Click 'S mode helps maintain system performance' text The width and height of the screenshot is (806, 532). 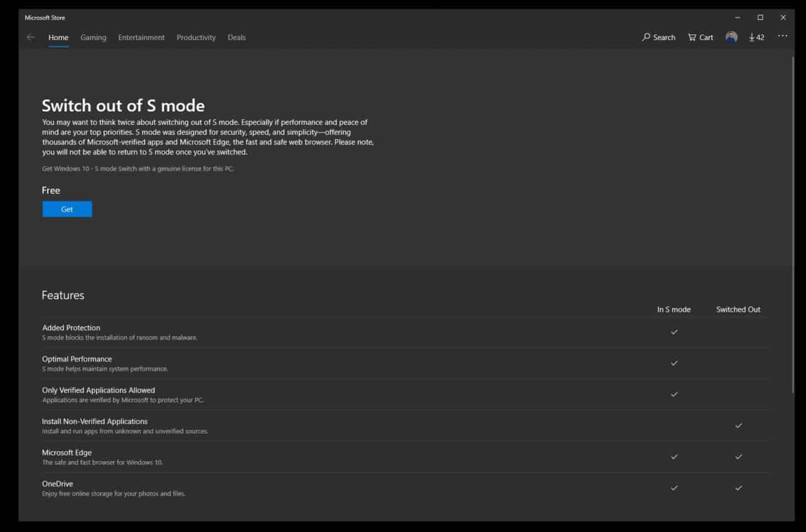tap(105, 369)
